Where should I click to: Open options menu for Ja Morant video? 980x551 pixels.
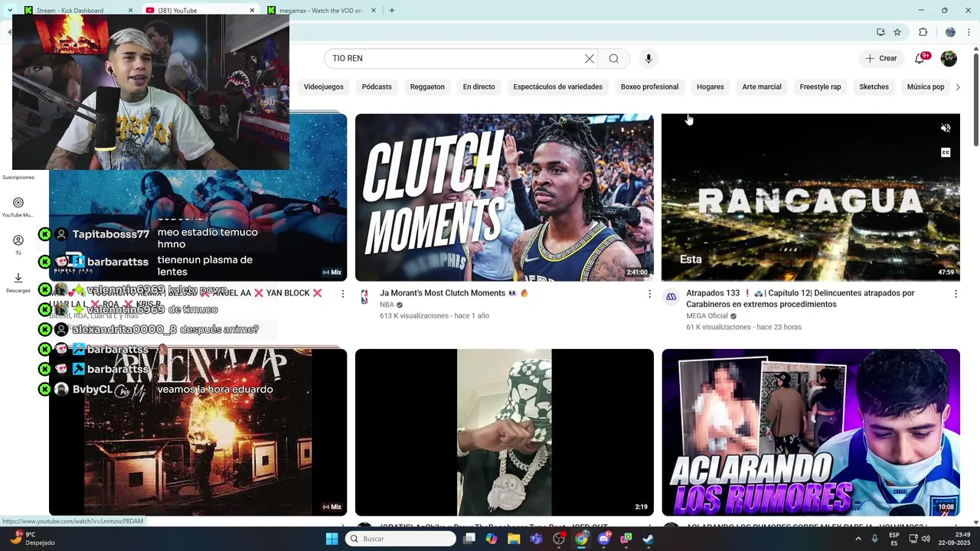click(649, 294)
